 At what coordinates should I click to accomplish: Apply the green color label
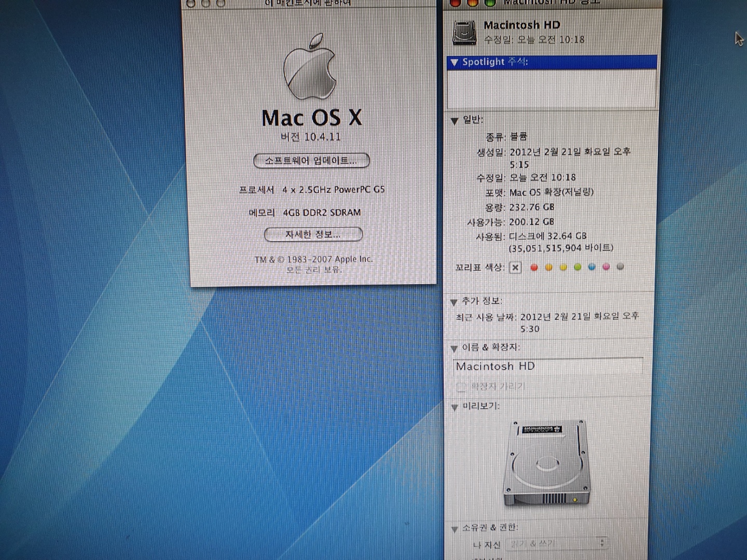click(x=577, y=268)
